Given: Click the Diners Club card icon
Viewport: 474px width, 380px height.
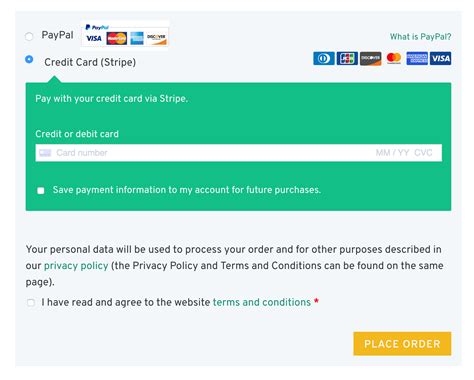Looking at the screenshot, I should point(324,59).
